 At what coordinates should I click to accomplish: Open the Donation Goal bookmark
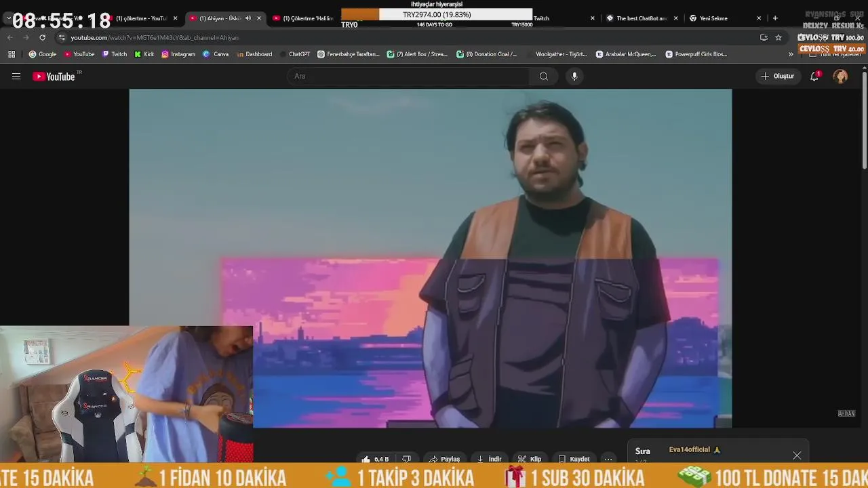(488, 54)
